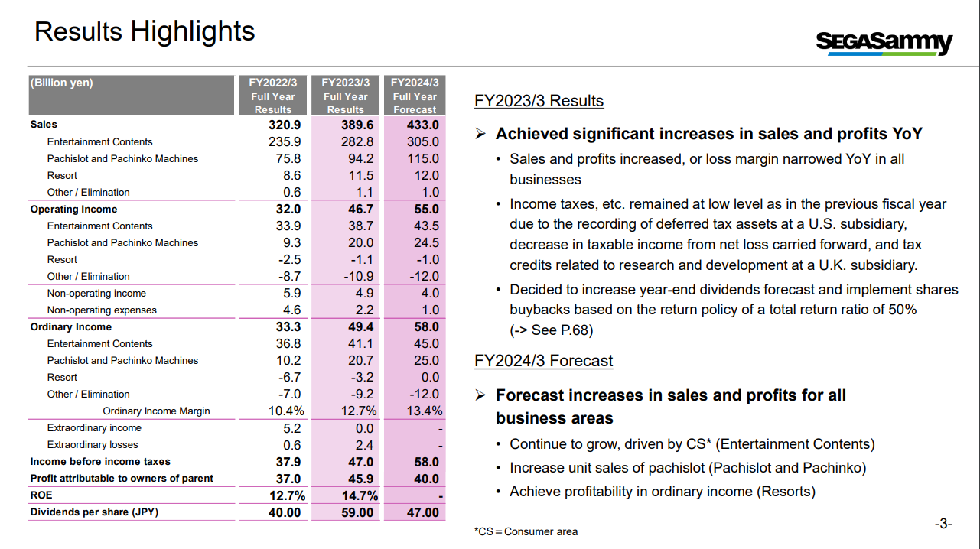Click the 'Sales' row label
The height and width of the screenshot is (549, 980).
(44, 124)
